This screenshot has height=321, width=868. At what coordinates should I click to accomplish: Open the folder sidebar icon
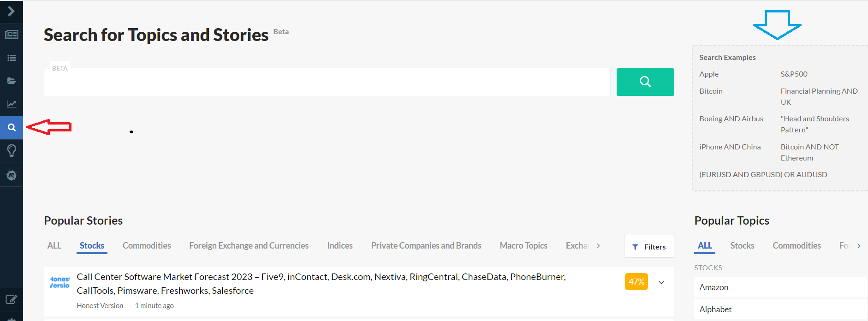click(11, 81)
